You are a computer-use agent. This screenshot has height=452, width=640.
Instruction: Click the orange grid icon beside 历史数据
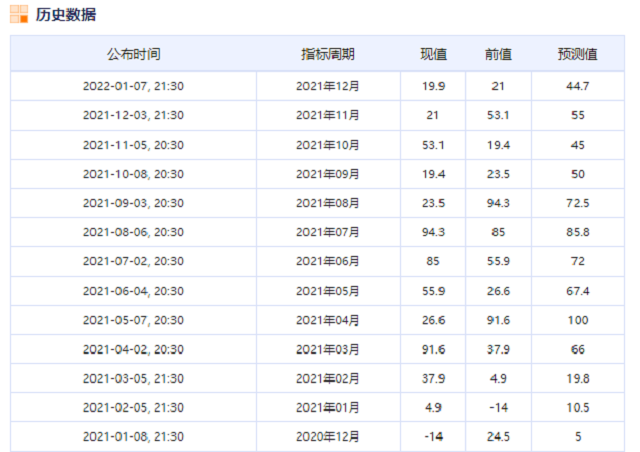[x=18, y=14]
